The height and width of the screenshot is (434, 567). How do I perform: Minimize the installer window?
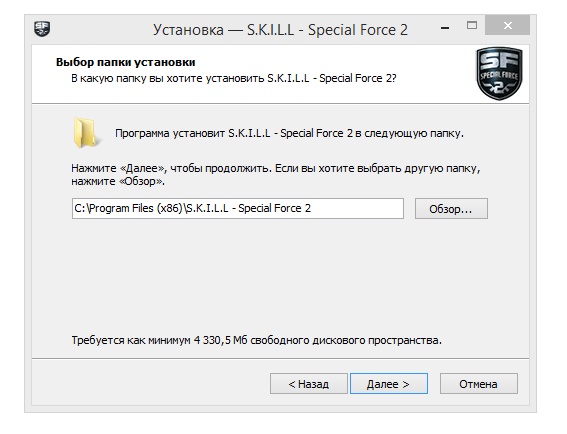(445, 27)
